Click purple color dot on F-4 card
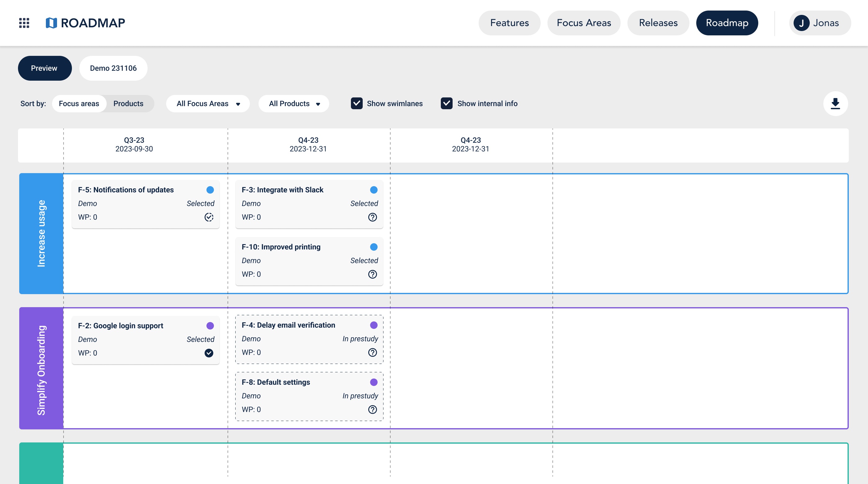Viewport: 868px width, 484px height. [x=373, y=325]
